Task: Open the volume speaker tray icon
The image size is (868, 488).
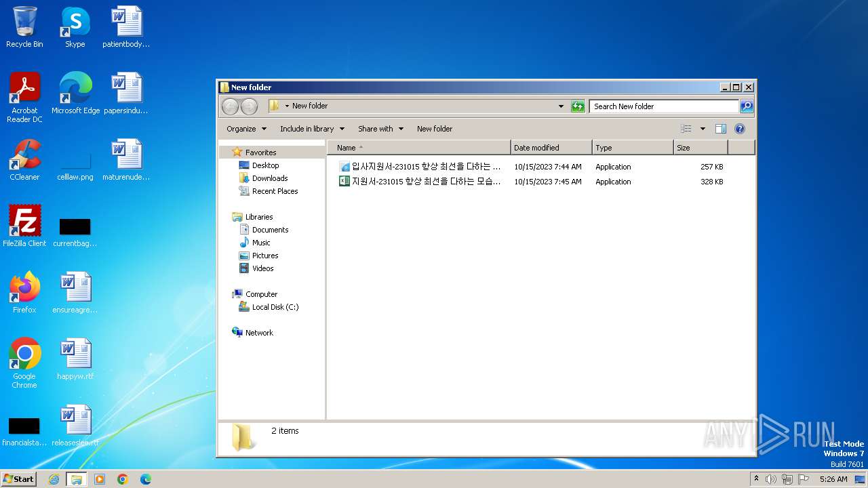Action: pos(771,479)
